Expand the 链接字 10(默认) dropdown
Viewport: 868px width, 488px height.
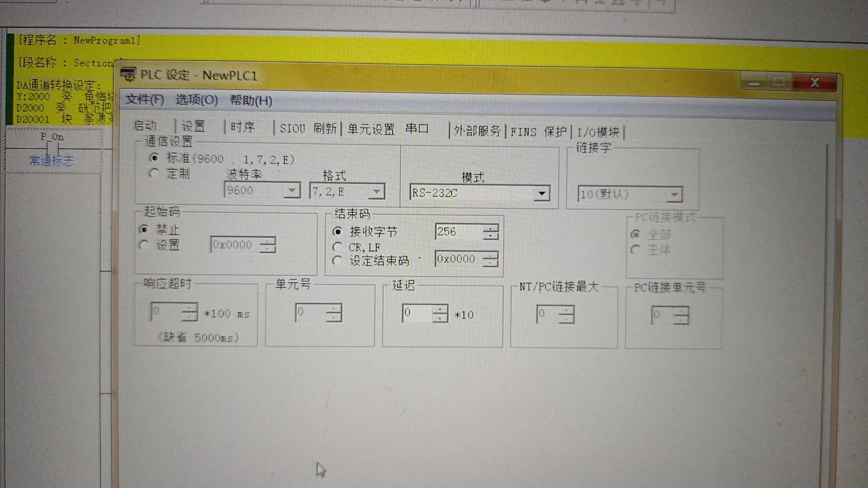(674, 195)
